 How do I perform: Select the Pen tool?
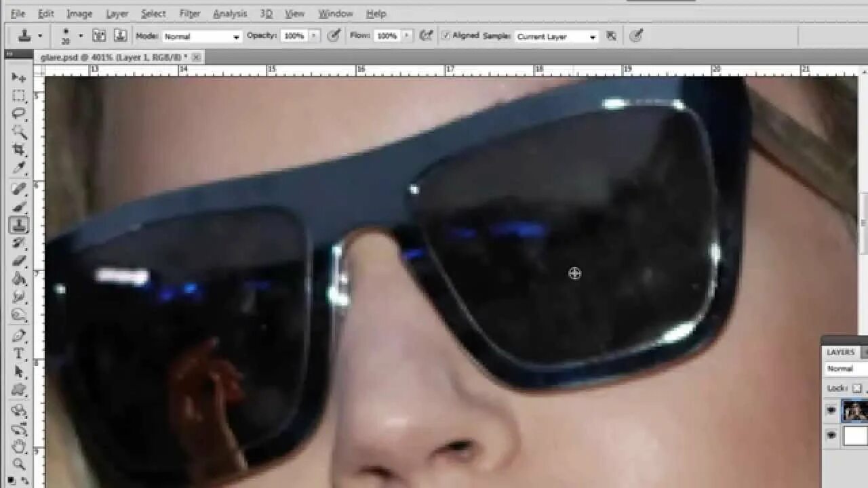click(x=19, y=335)
